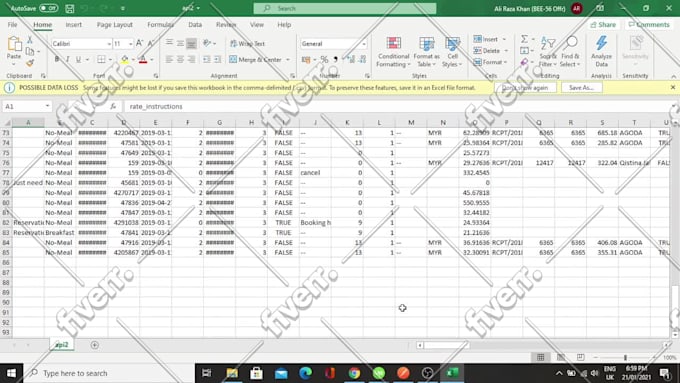This screenshot has width=680, height=383.
Task: Click the Search box in title bar
Action: pos(345,8)
